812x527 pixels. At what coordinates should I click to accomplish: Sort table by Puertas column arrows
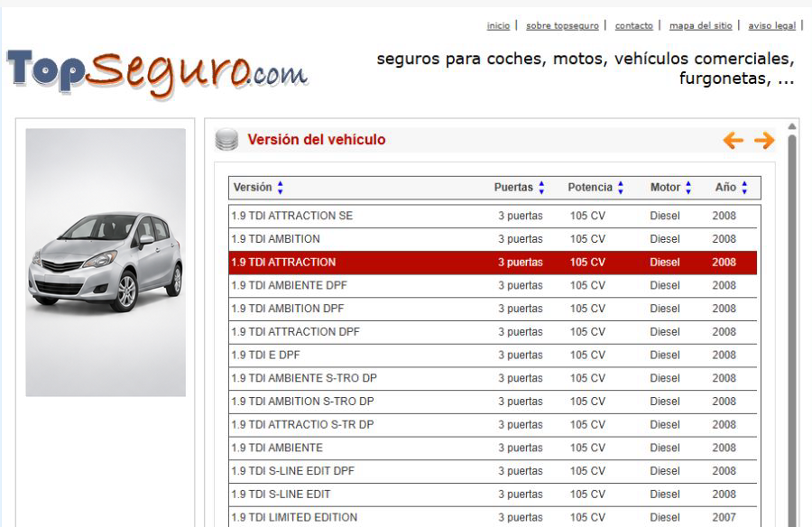[x=541, y=188]
